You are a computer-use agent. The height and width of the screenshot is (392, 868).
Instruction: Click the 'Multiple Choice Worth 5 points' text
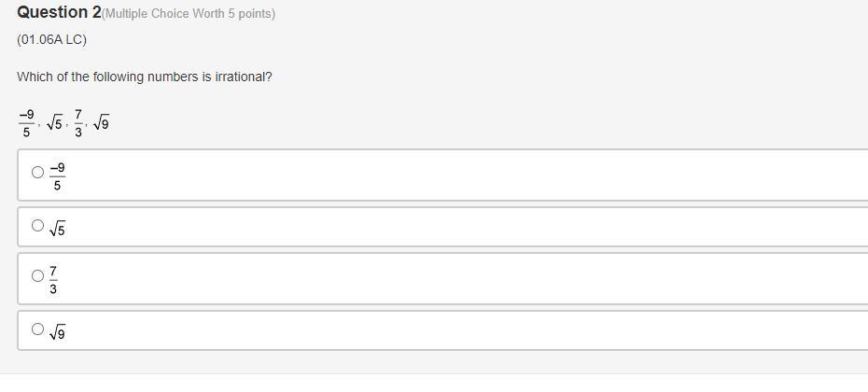pyautogui.click(x=189, y=14)
